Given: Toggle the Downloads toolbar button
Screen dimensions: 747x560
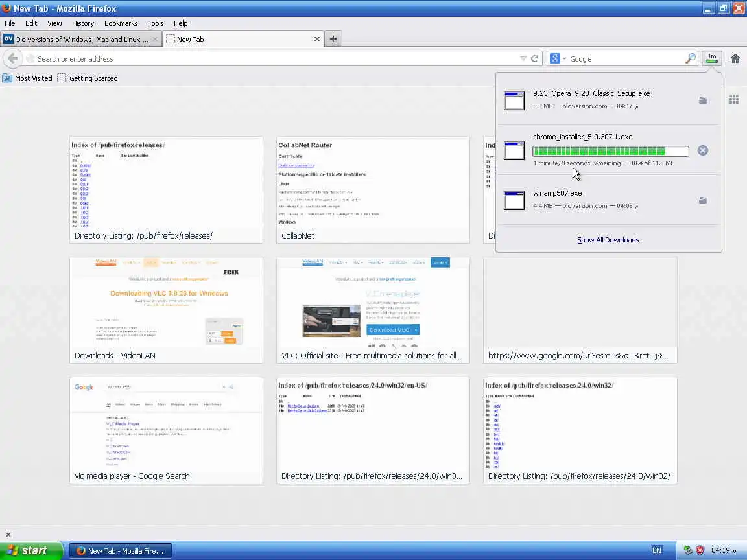Looking at the screenshot, I should [712, 58].
